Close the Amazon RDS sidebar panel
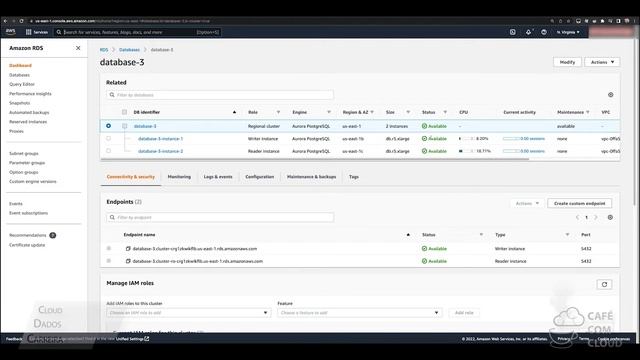Image resolution: width=640 pixels, height=360 pixels. [78, 48]
